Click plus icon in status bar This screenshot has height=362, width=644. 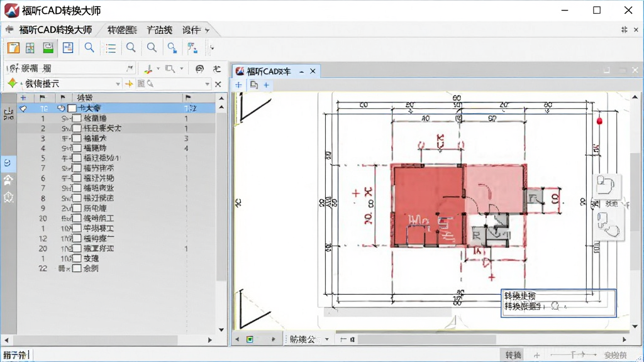coord(536,355)
